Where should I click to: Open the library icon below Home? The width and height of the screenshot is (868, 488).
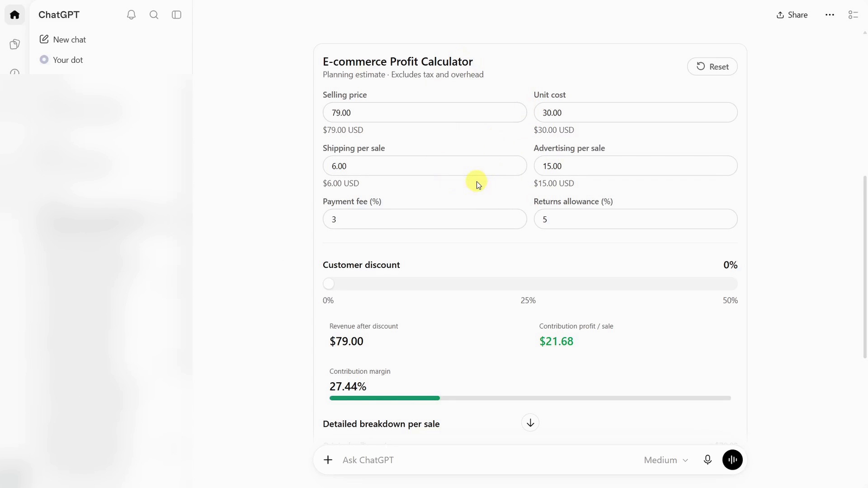click(x=15, y=44)
